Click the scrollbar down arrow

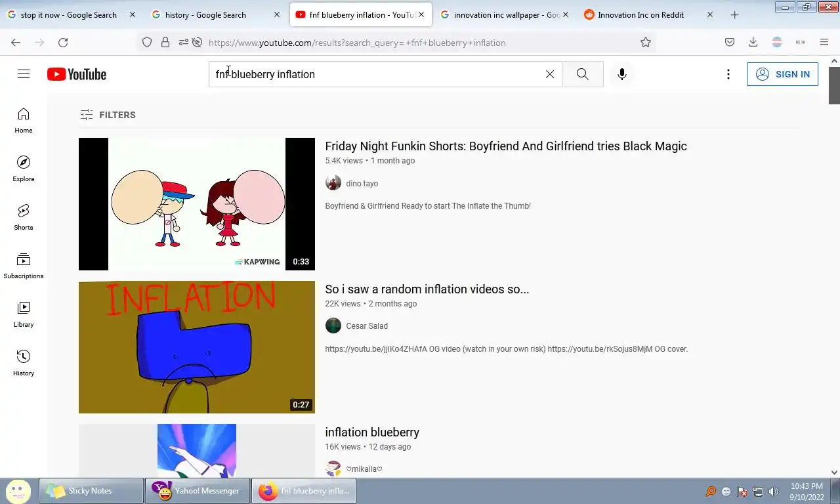pyautogui.click(x=834, y=472)
